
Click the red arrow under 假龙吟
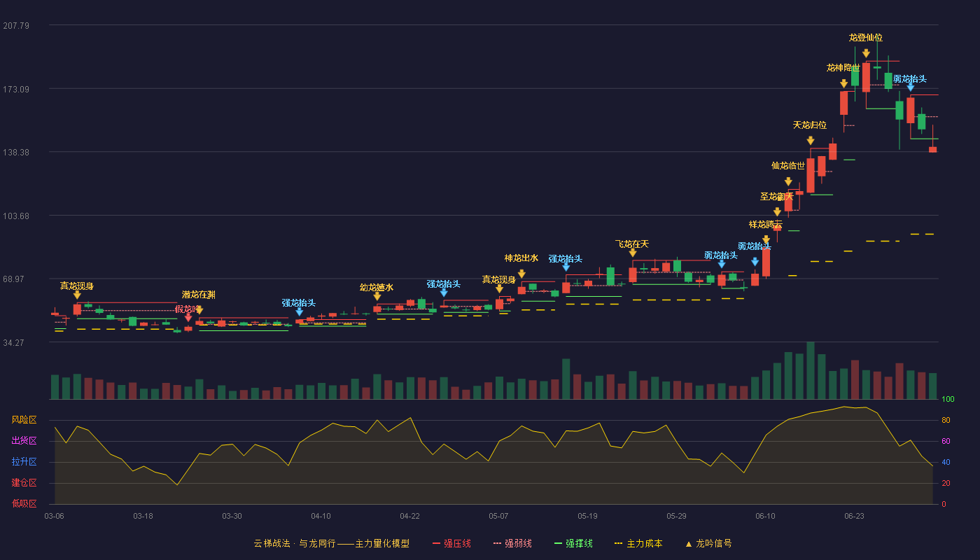188,317
